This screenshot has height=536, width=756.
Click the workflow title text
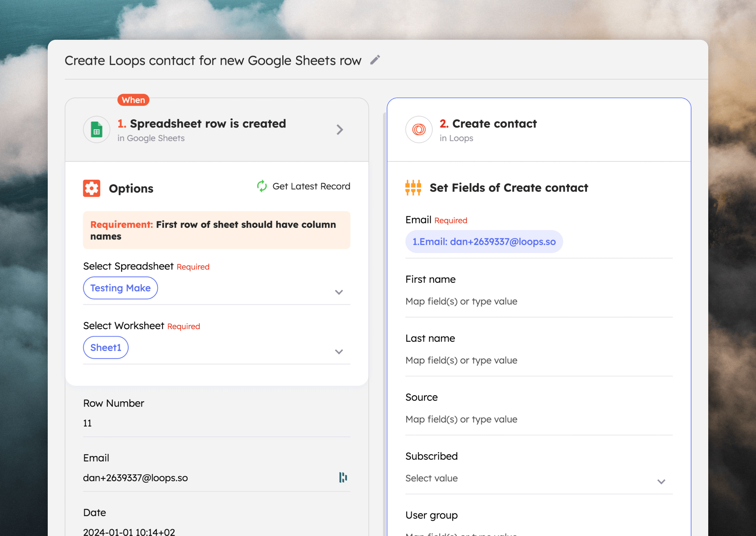tap(213, 61)
